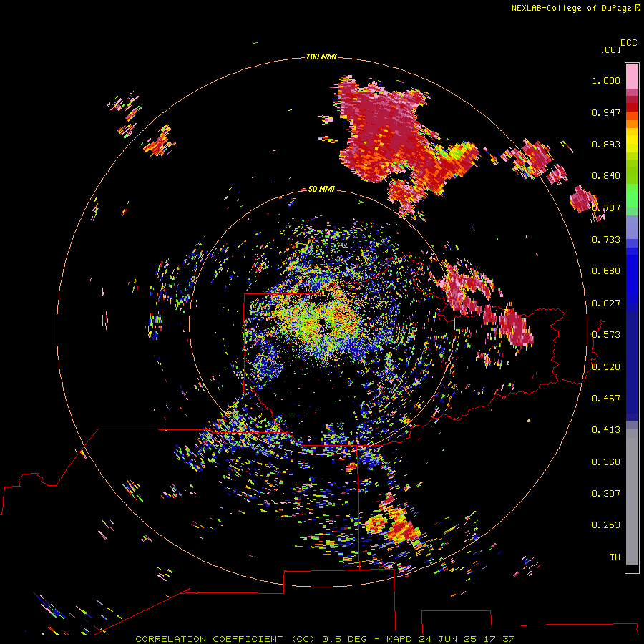This screenshot has height=644, width=644.
Task: Select the bright green color bar segment
Action: [632, 195]
